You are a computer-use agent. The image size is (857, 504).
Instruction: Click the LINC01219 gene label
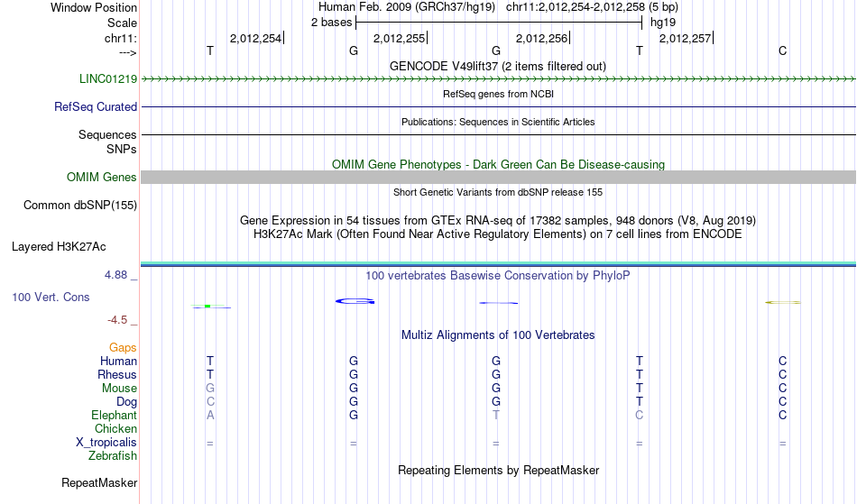tap(108, 78)
